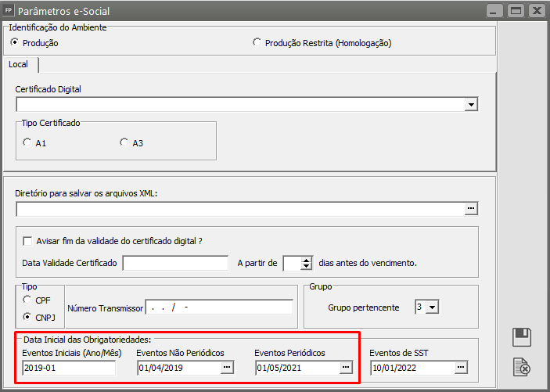Click the FP app icon in title bar
Screen dimensions: 550x392
9,10
